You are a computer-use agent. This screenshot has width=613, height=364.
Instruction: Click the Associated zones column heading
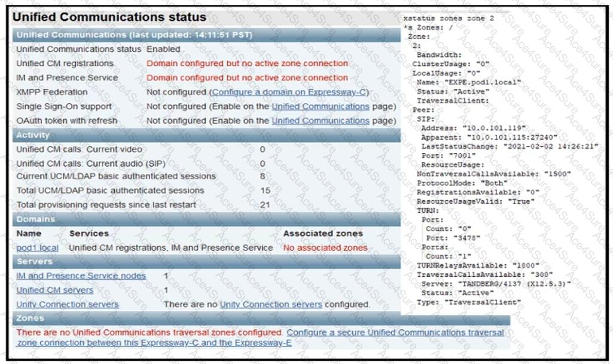coord(323,234)
